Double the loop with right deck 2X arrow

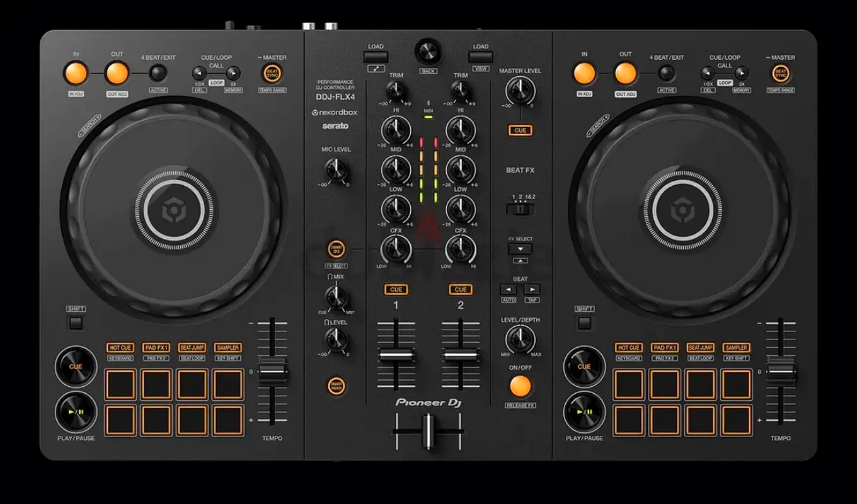point(742,73)
